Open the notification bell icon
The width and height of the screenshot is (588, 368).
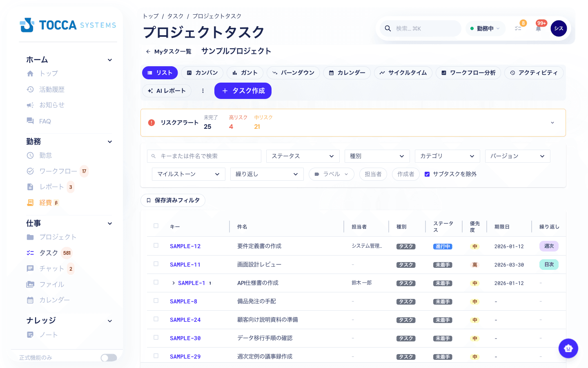pyautogui.click(x=538, y=28)
